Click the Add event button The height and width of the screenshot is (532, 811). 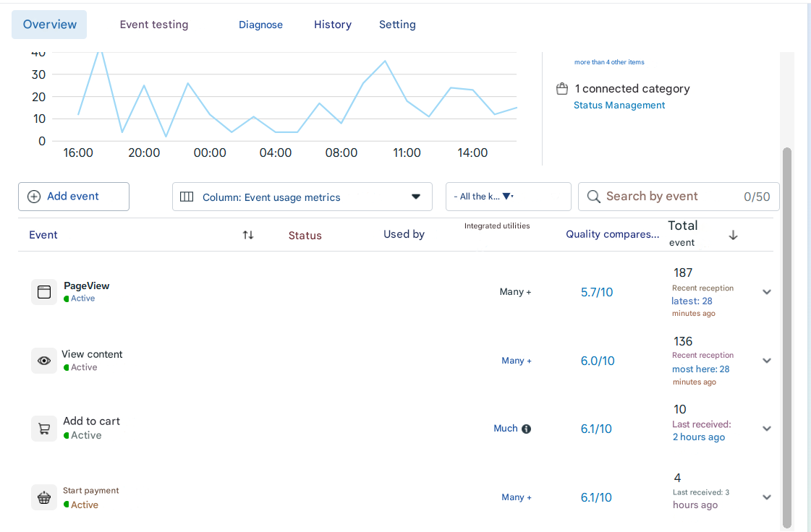[74, 197]
